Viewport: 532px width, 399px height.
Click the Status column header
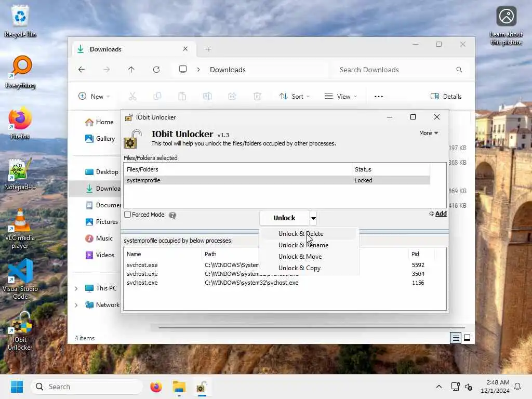click(391, 169)
